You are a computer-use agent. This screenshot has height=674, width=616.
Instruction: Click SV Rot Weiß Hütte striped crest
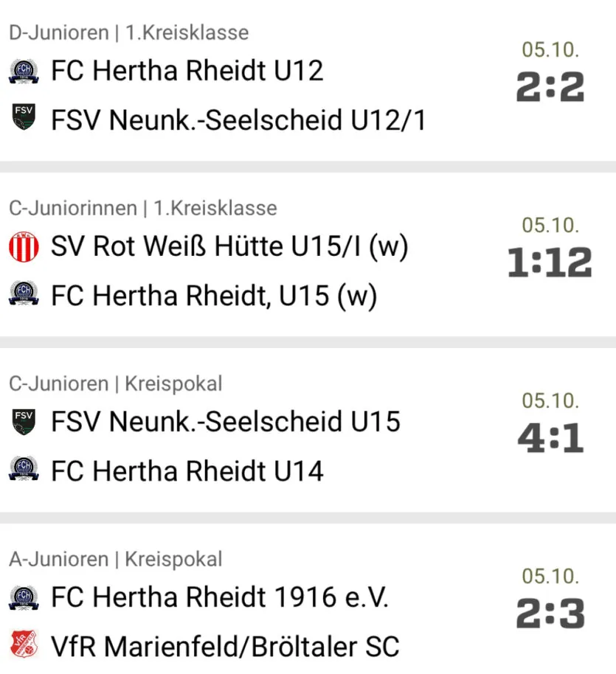(x=24, y=247)
